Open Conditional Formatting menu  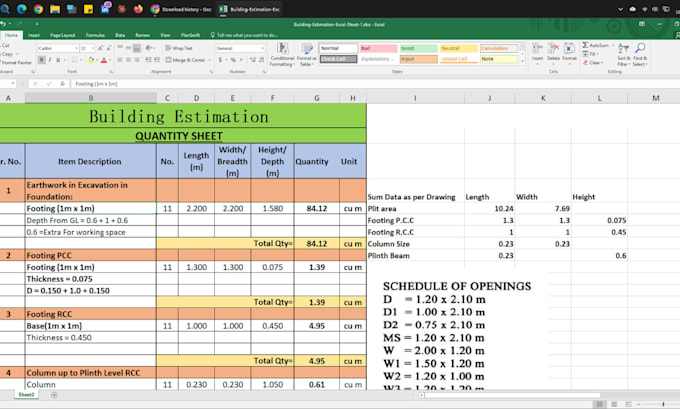pos(282,55)
